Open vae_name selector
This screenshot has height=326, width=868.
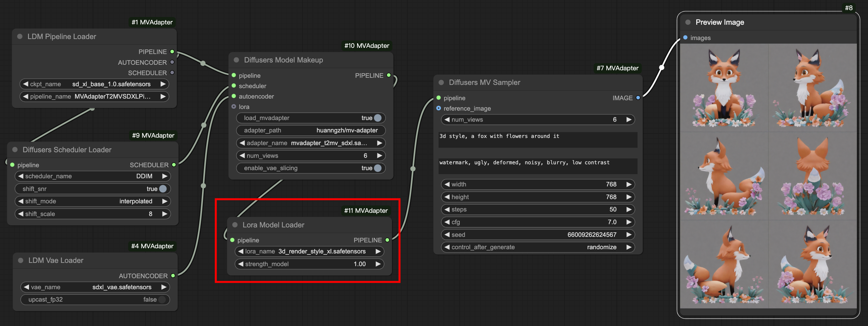[x=95, y=287]
